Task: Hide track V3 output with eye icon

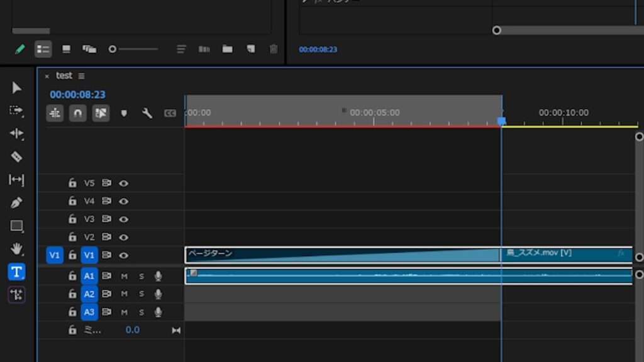Action: (x=124, y=219)
